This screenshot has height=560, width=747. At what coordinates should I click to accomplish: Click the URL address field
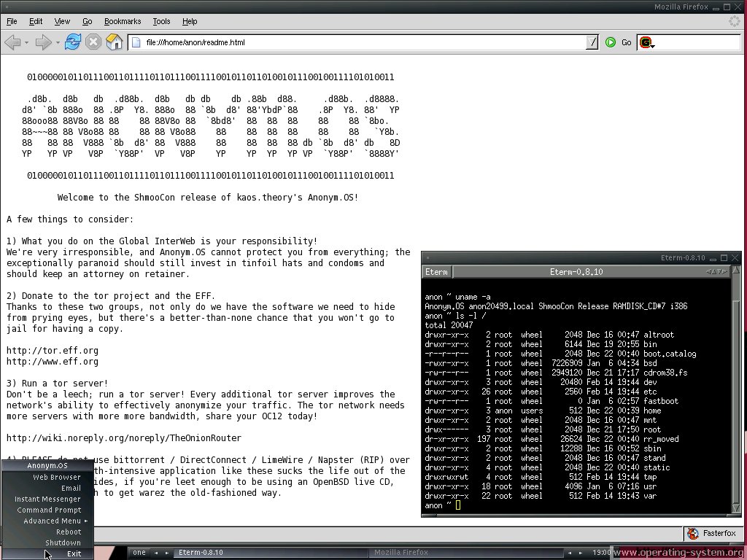coord(365,42)
